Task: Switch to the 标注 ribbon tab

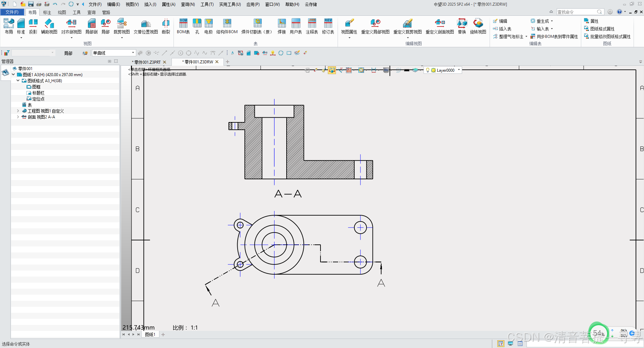Action: point(47,12)
